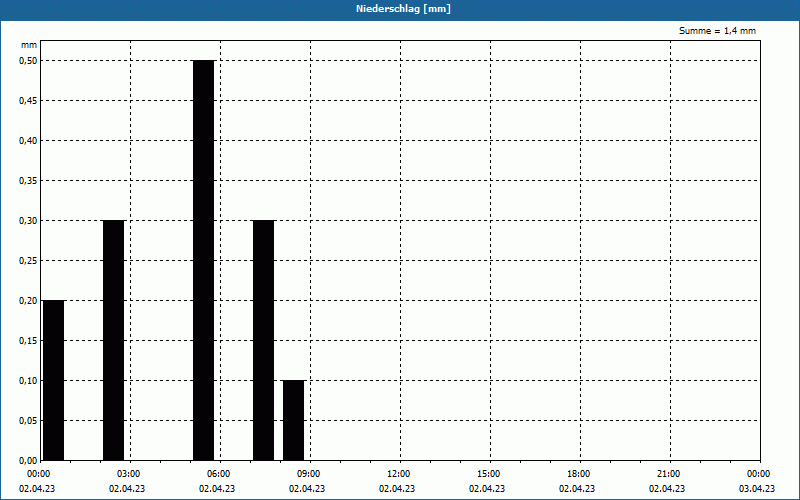This screenshot has width=800, height=500.
Task: Select the 0,30 mm bar just before 03:00
Action: [113, 340]
